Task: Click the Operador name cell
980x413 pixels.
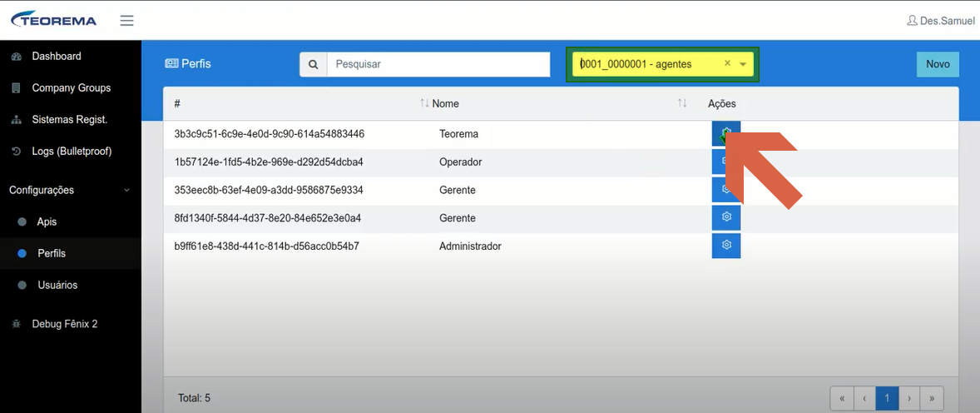Action: click(x=461, y=162)
